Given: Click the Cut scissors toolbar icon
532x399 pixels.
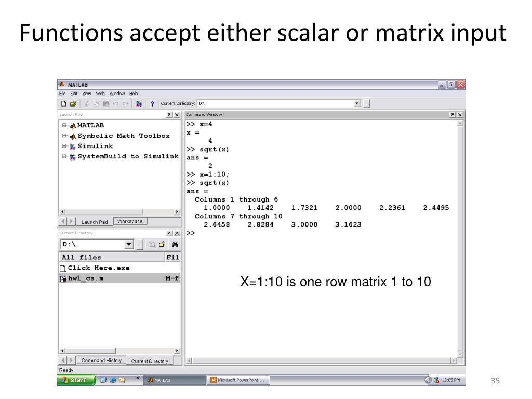Looking at the screenshot, I should 87,104.
